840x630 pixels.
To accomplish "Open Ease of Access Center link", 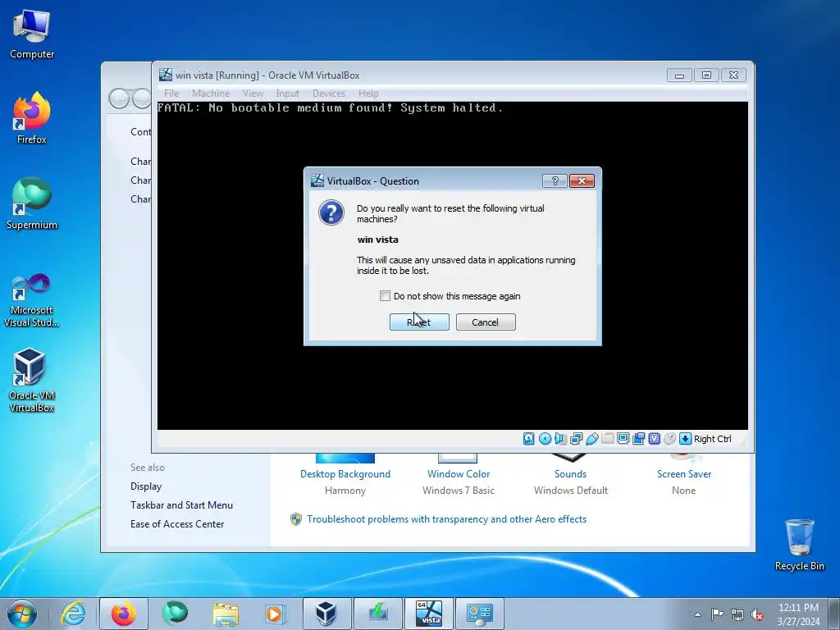I will tap(177, 524).
